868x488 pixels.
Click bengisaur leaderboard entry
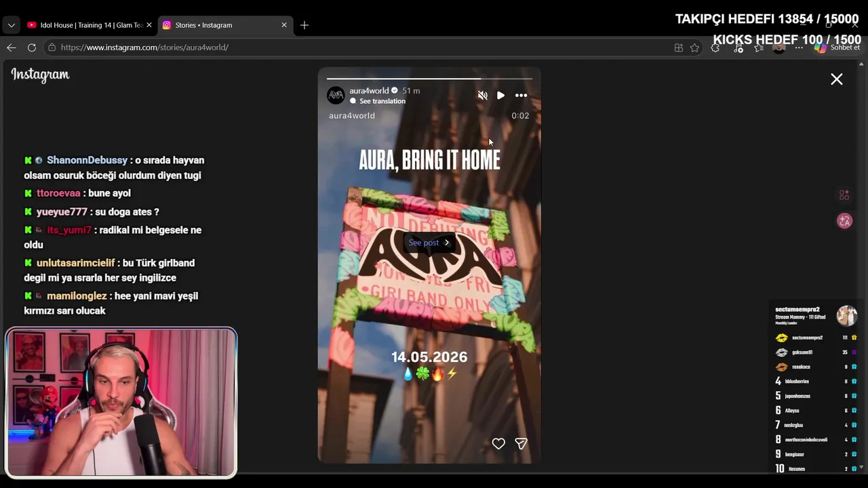coord(795,454)
